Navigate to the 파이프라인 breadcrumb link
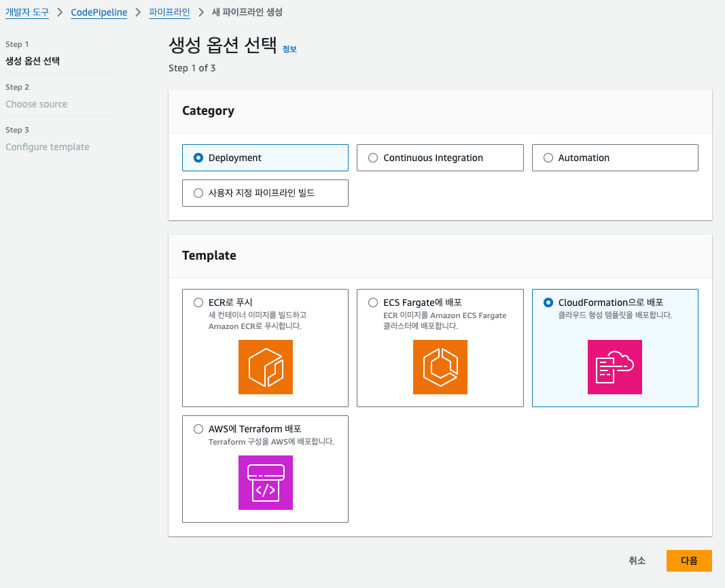The height and width of the screenshot is (588, 725). pyautogui.click(x=169, y=12)
